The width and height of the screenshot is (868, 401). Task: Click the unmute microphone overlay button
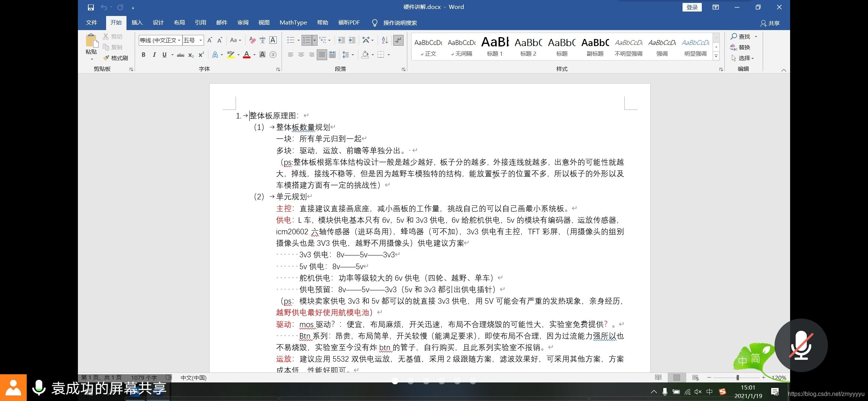click(801, 345)
